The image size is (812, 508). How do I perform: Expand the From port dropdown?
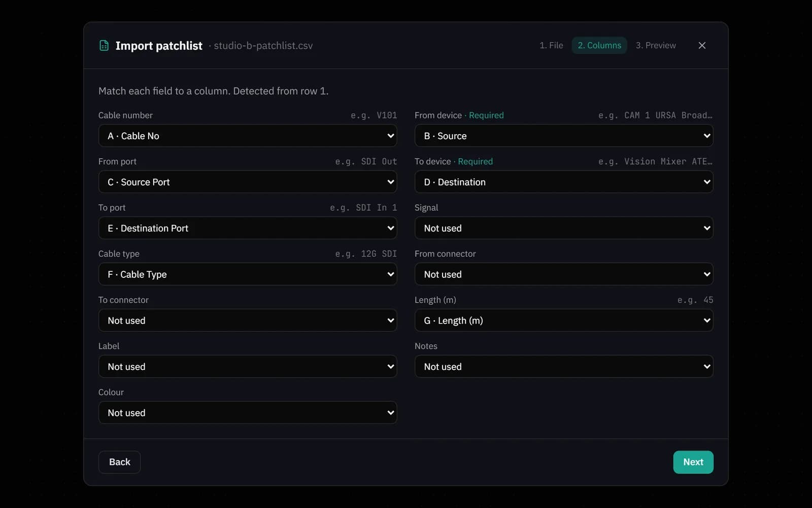pos(248,182)
